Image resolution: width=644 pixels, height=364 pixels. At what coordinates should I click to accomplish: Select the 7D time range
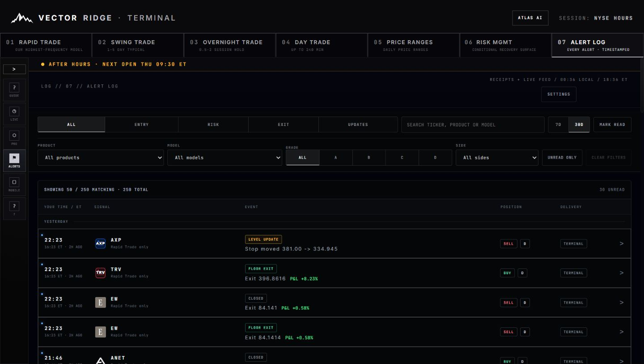tap(559, 125)
